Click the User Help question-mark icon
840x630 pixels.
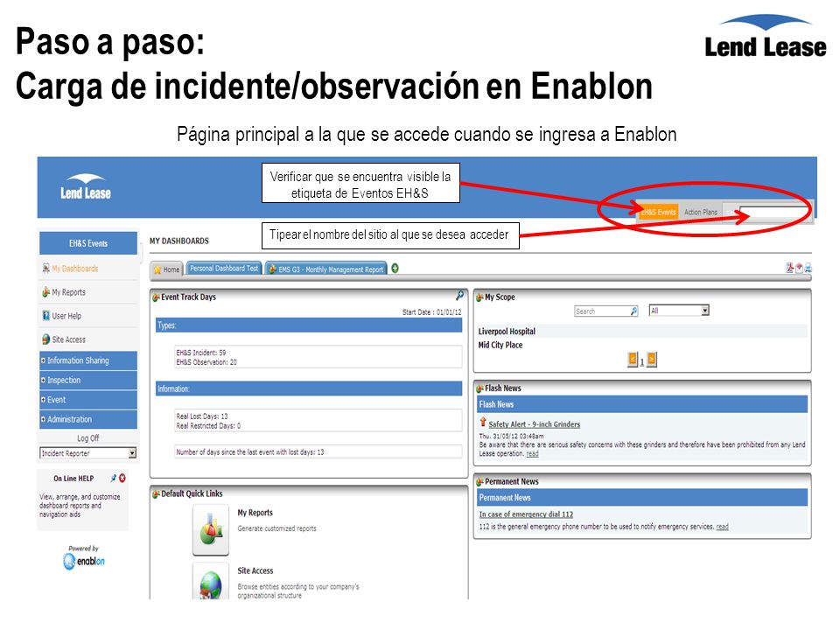click(x=46, y=316)
